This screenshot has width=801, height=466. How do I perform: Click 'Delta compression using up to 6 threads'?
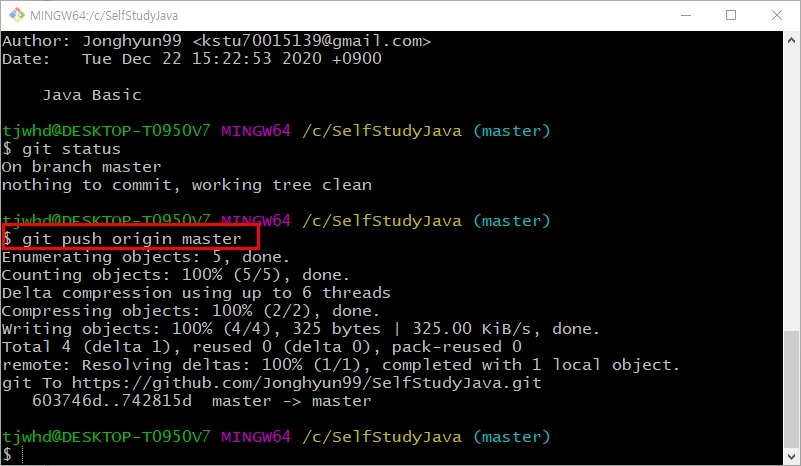pos(196,293)
